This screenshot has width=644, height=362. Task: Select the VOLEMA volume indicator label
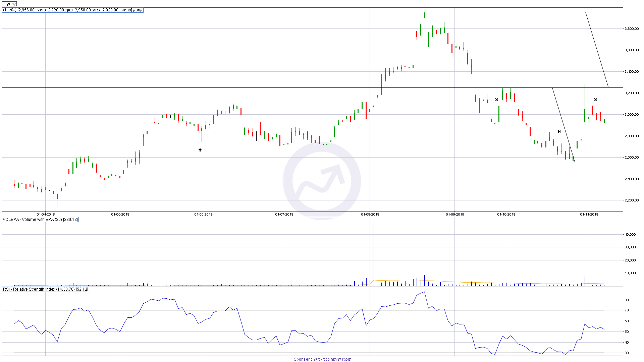40,220
